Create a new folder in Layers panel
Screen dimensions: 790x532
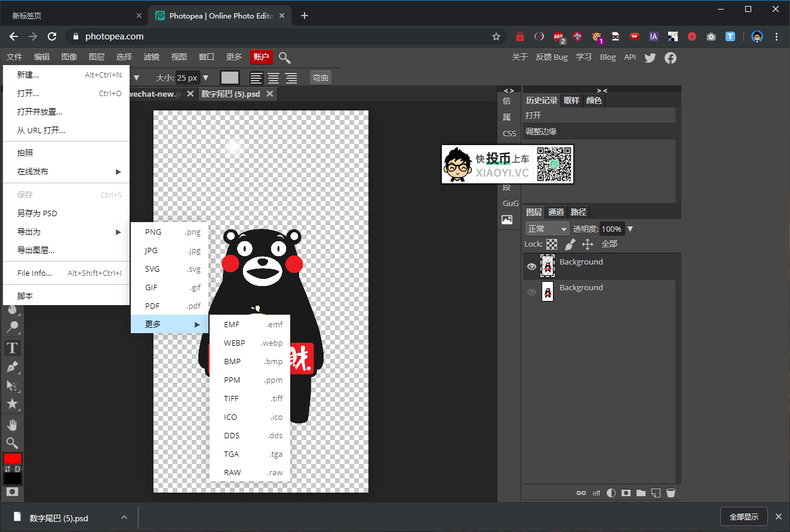[x=641, y=493]
